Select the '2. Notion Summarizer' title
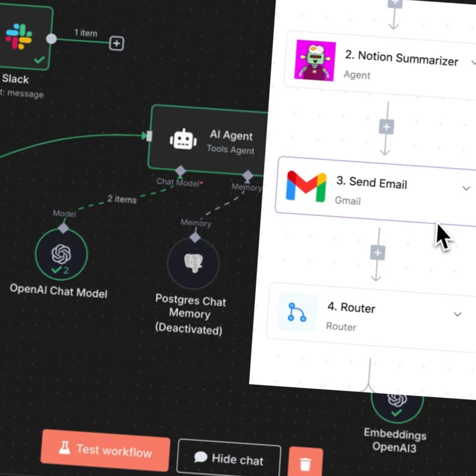This screenshot has height=476, width=476. [402, 58]
